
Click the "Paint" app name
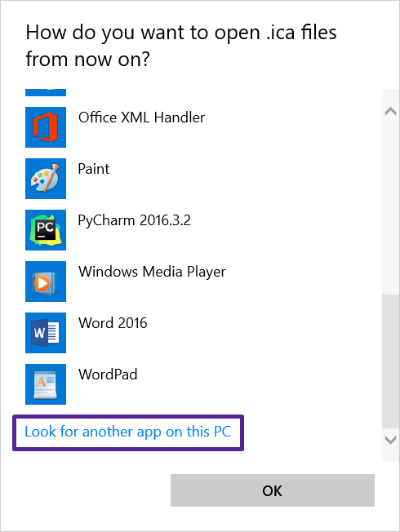coord(94,169)
